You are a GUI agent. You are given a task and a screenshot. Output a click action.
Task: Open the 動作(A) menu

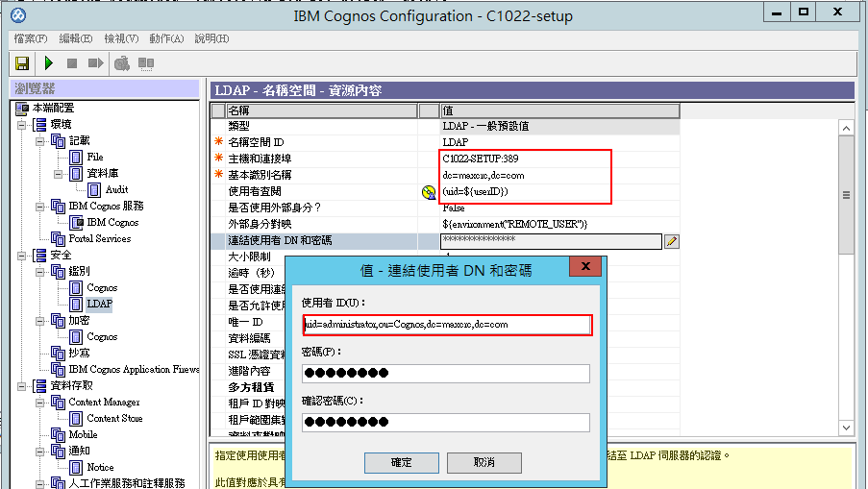coord(166,38)
